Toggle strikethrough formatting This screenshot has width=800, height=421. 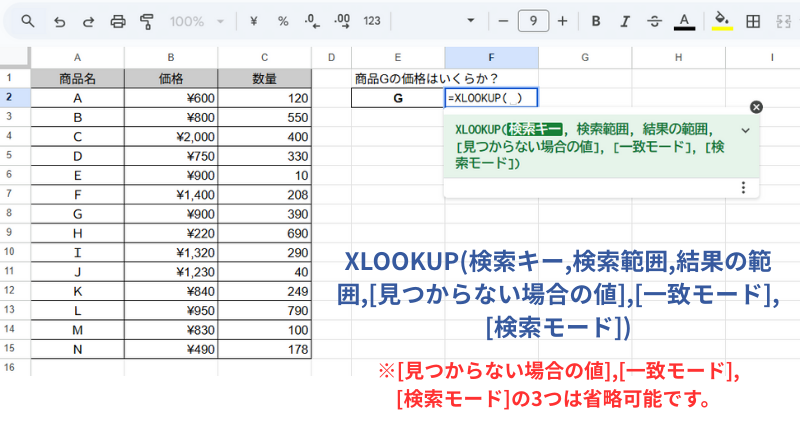click(655, 21)
